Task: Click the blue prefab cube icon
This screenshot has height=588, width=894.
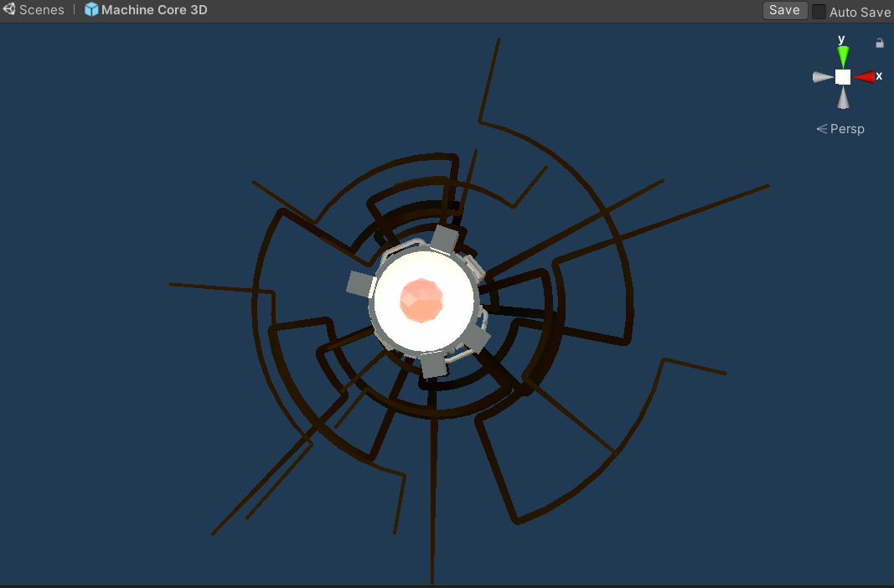Action: 91,10
